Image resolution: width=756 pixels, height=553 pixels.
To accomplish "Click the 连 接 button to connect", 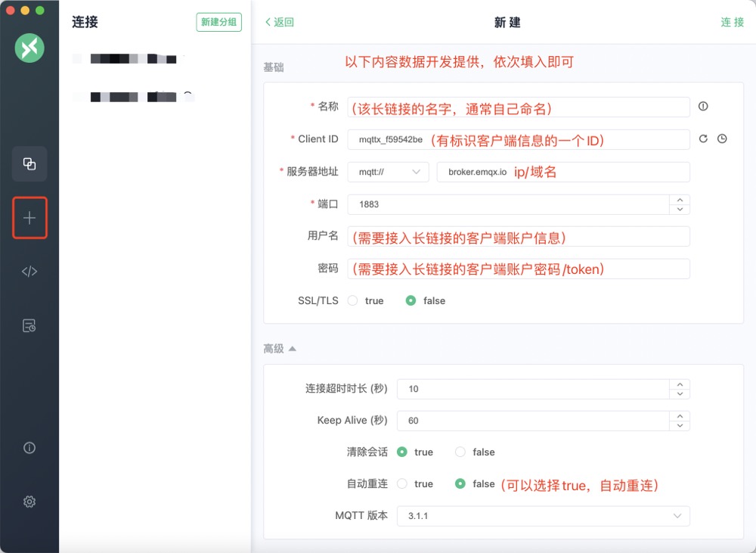I will [730, 23].
